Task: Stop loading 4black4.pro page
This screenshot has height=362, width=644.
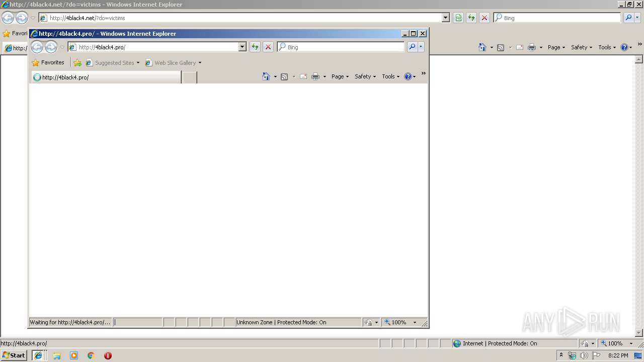Action: tap(268, 47)
